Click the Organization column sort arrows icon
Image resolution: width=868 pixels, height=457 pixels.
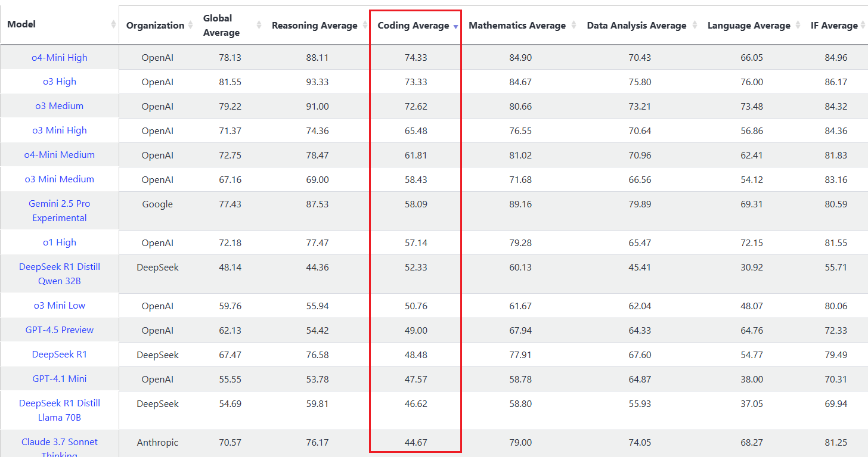[x=190, y=24]
